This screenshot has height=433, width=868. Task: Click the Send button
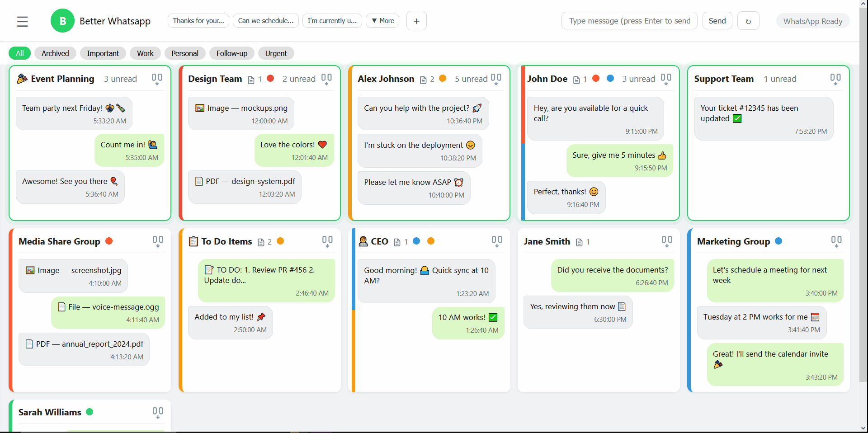click(717, 21)
